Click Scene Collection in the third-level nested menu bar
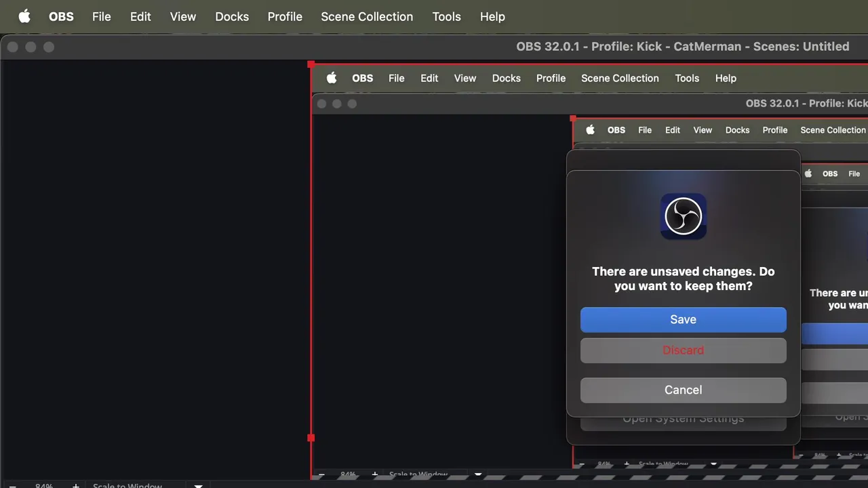The image size is (868, 488). click(x=833, y=130)
